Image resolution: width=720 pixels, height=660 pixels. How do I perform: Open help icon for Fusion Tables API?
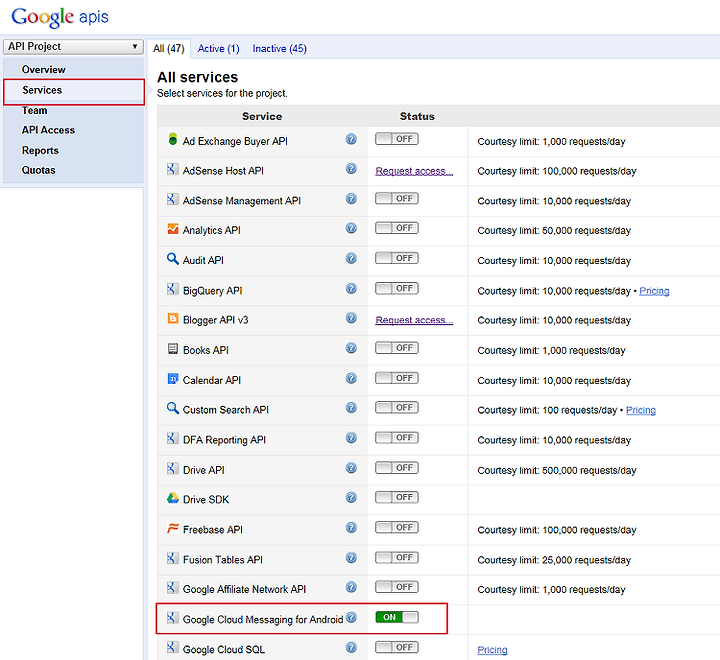(351, 557)
